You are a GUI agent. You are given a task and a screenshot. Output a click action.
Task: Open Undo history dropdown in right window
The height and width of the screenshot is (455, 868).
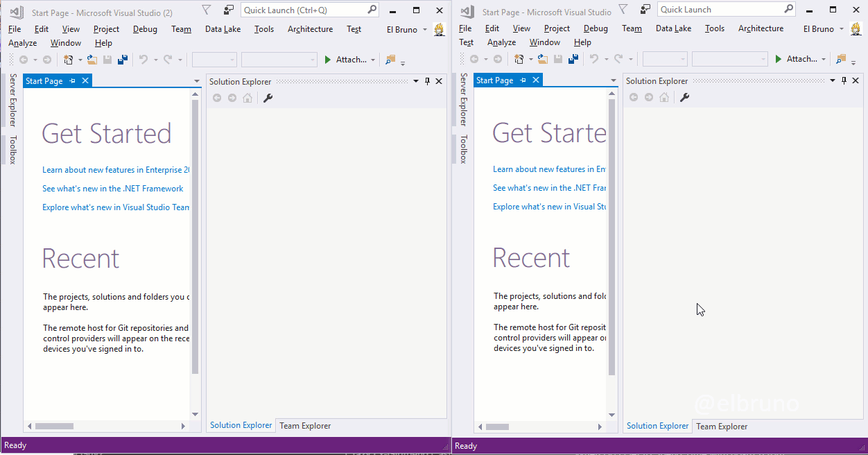(x=605, y=59)
